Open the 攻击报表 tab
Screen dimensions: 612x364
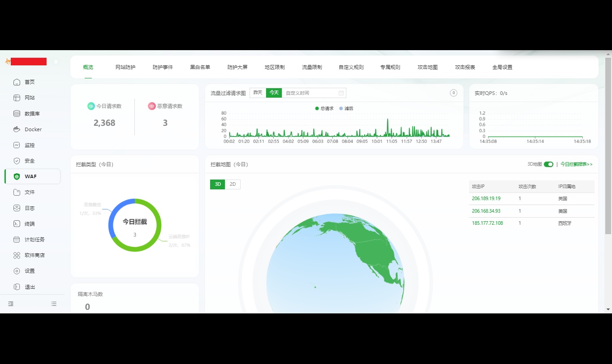[465, 67]
